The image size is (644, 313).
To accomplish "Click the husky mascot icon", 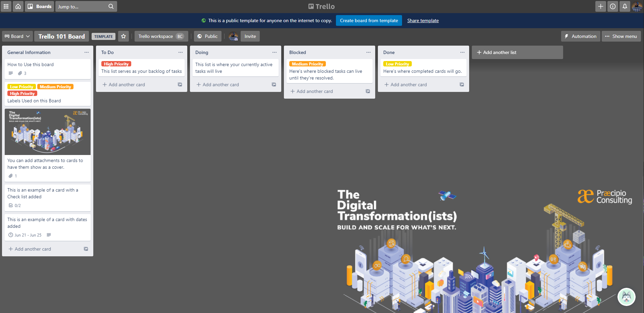I will coord(626,297).
